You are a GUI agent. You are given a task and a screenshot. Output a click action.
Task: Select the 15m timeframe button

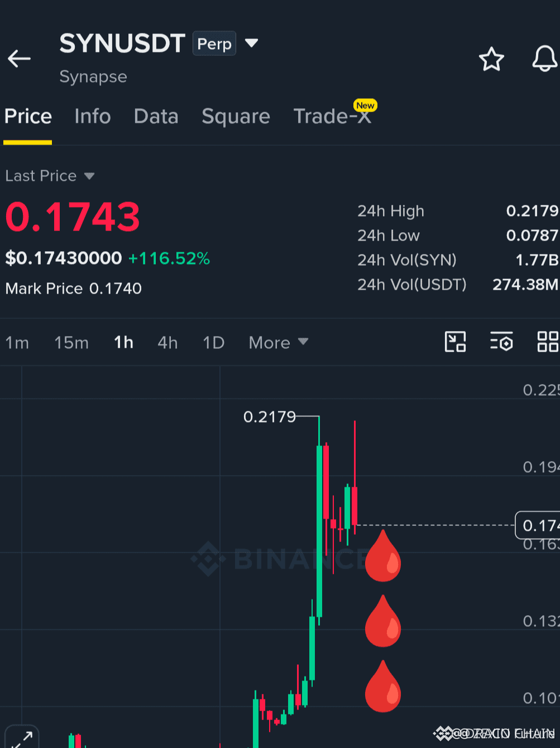pyautogui.click(x=71, y=342)
